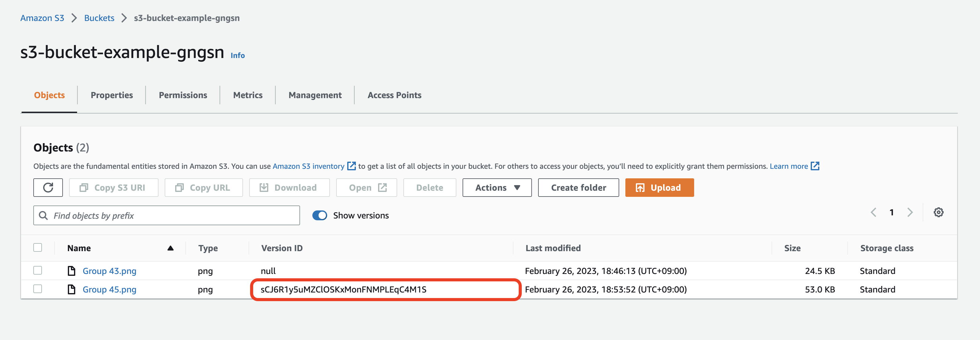Click version ID sCJ6R1y5uMZClOSKxMonFNMPLEqC4M1S
This screenshot has width=980, height=340.
click(344, 290)
